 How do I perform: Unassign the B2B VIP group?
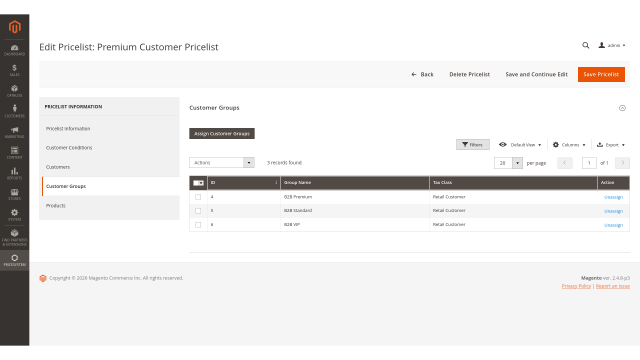click(613, 225)
